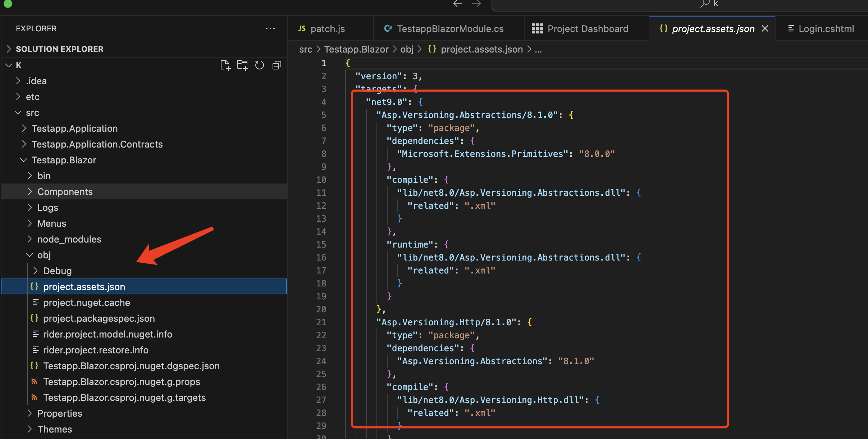The width and height of the screenshot is (868, 439).
Task: Open the Project Dashboard tab
Action: pos(587,29)
